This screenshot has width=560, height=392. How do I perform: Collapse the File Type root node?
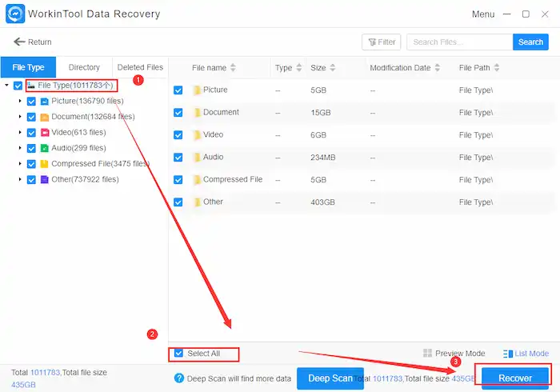(6, 85)
